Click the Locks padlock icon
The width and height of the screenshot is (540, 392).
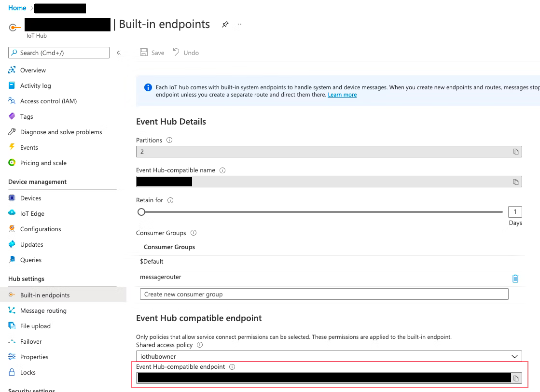[x=12, y=372]
